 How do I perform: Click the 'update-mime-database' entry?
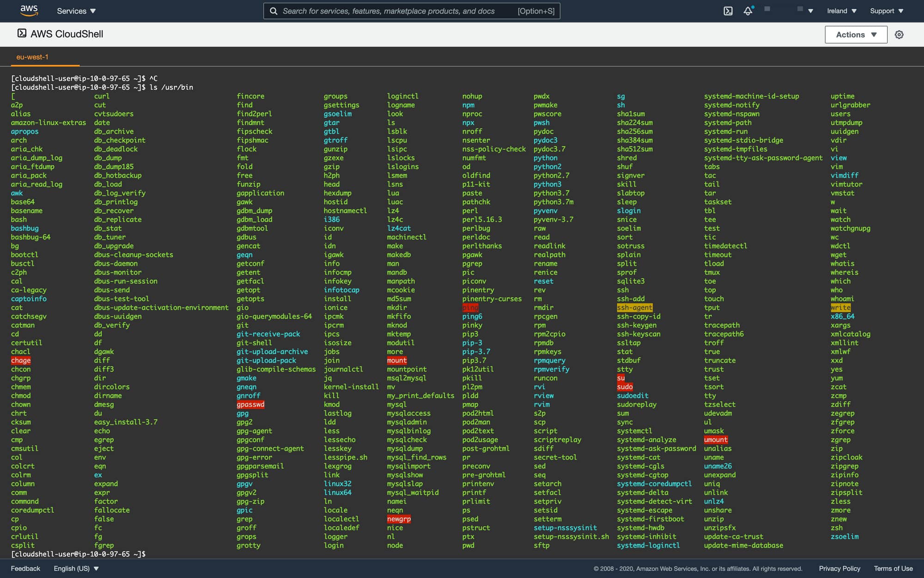[743, 545]
